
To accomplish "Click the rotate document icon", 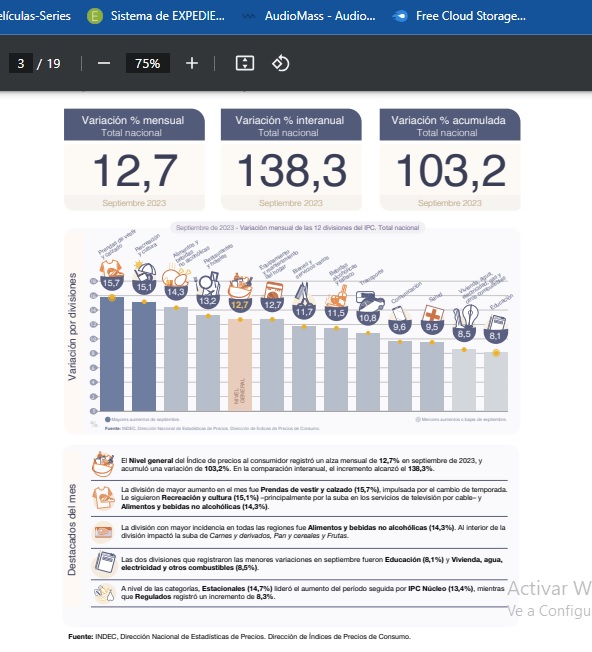I will 281,64.
